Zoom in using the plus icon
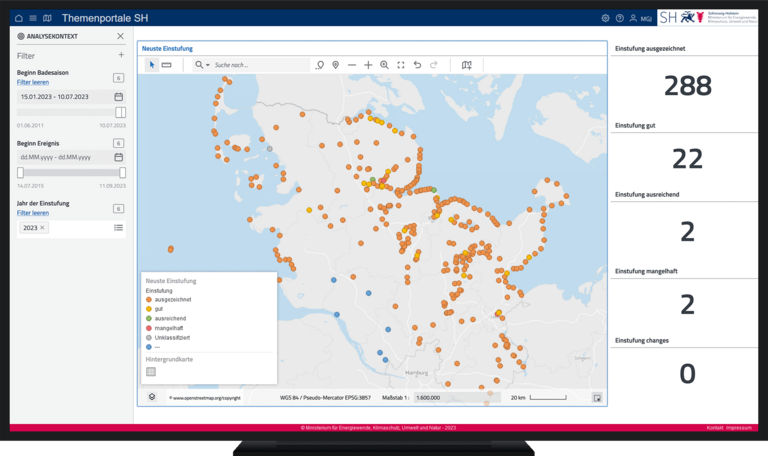Image resolution: width=768 pixels, height=456 pixels. click(x=368, y=65)
